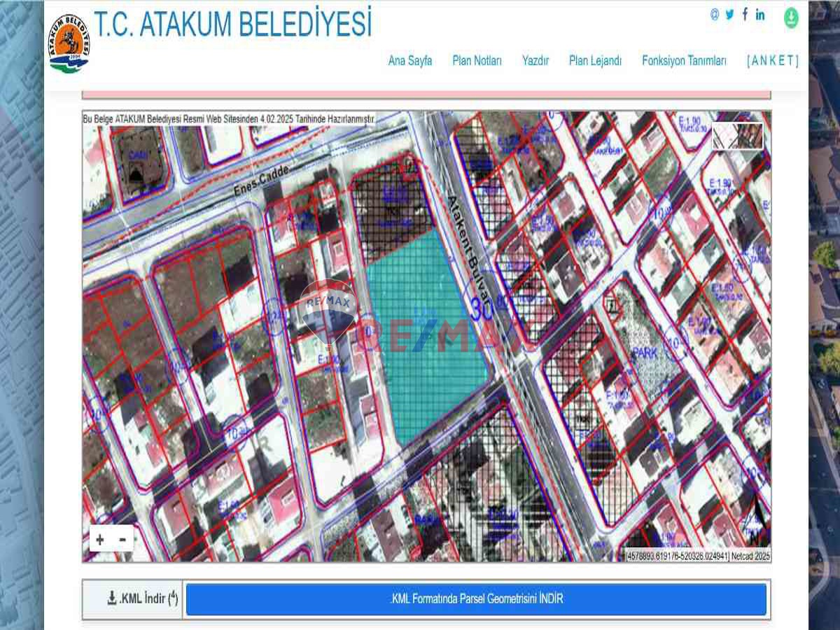Go to Ana Sayfa
This screenshot has height=630, width=840.
point(410,61)
